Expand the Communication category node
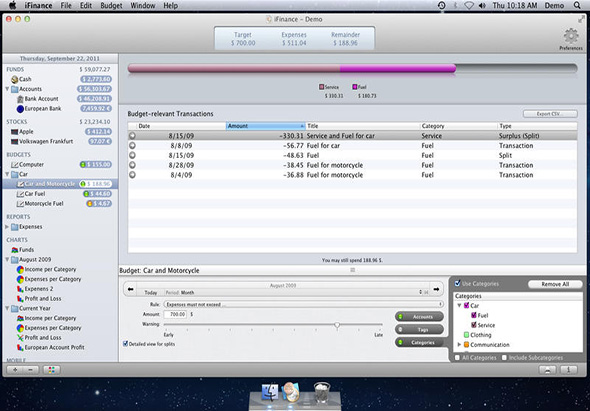The image size is (590, 411). tap(459, 345)
